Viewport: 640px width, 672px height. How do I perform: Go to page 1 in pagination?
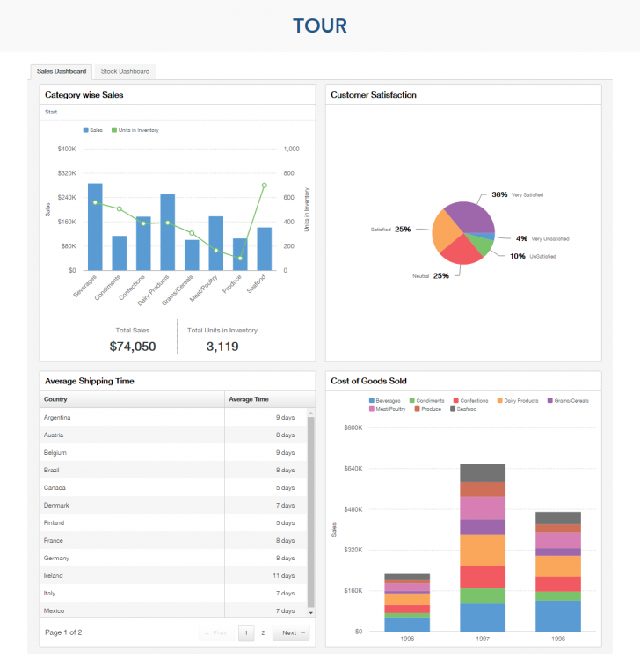[246, 632]
